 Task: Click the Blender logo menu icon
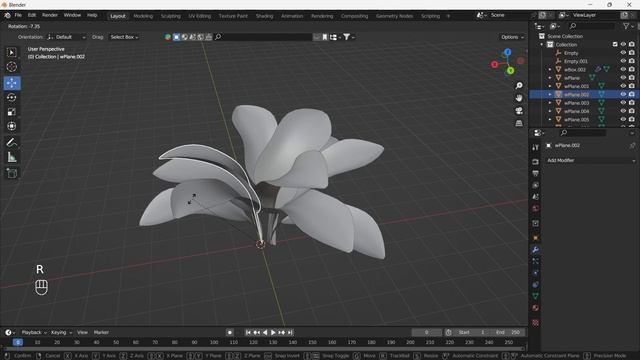point(7,15)
